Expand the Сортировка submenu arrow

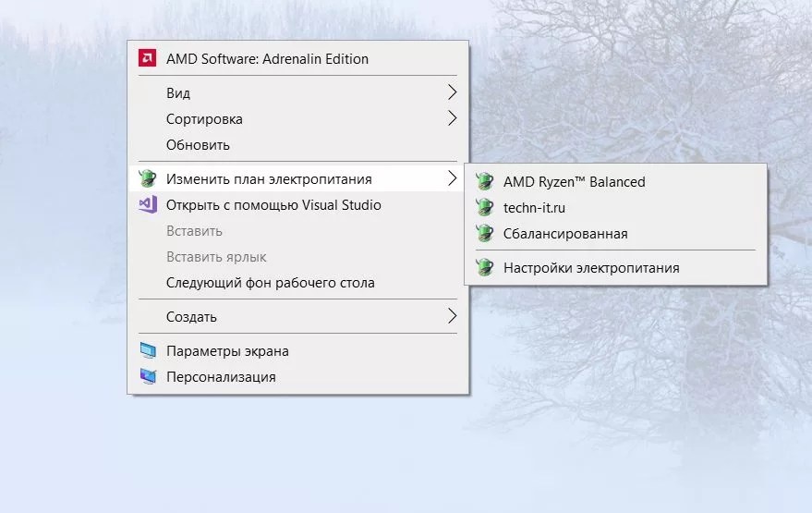[452, 118]
